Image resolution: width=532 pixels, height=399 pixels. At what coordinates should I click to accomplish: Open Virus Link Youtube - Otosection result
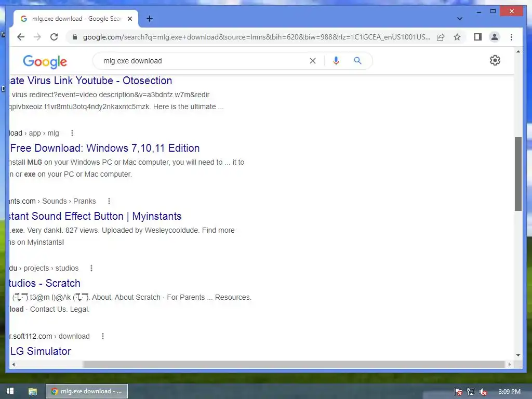point(90,81)
